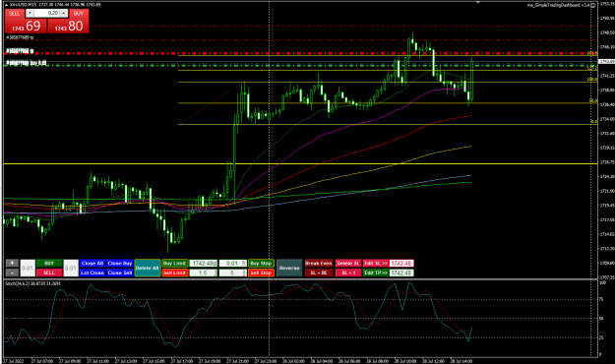The height and width of the screenshot is (364, 615).
Task: Click the 1742.48 field beside Edit SL
Action: (401, 264)
